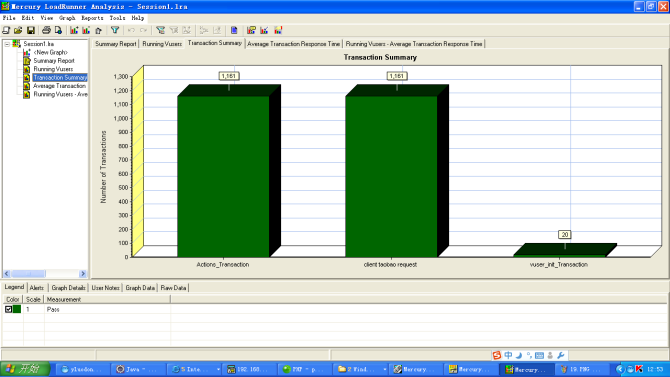Open the Tools menu
The height and width of the screenshot is (377, 670).
click(117, 18)
